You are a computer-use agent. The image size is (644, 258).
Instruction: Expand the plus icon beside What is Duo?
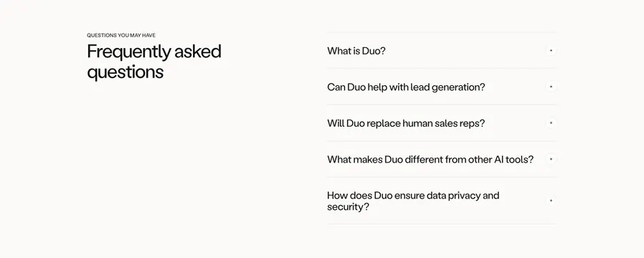tap(551, 51)
